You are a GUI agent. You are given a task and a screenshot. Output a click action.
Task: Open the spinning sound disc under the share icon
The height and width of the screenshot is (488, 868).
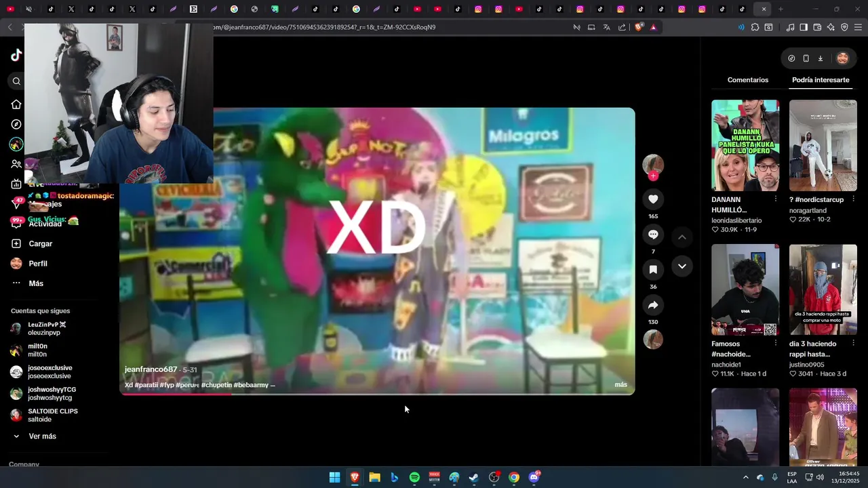tap(653, 340)
